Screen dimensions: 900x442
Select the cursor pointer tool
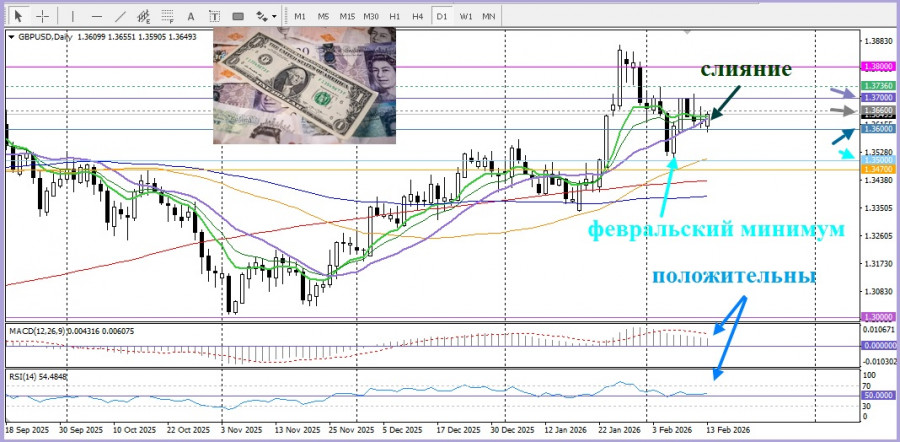pyautogui.click(x=17, y=16)
